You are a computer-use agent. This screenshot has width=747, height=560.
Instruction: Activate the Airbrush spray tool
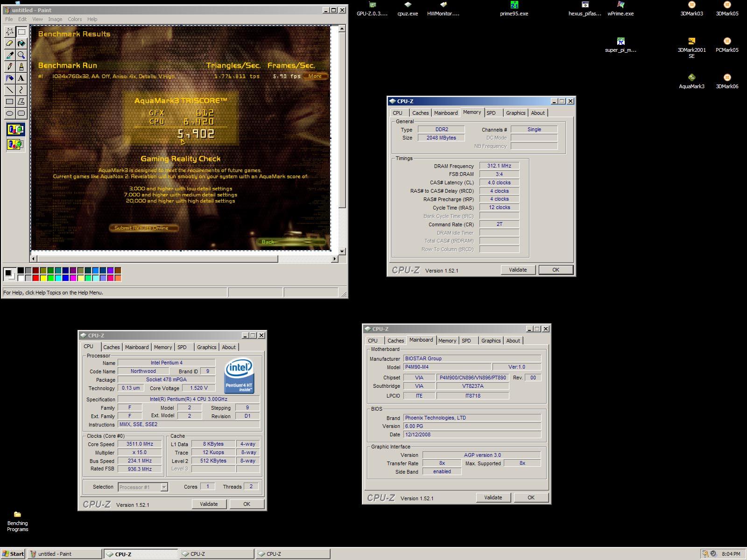[9, 78]
